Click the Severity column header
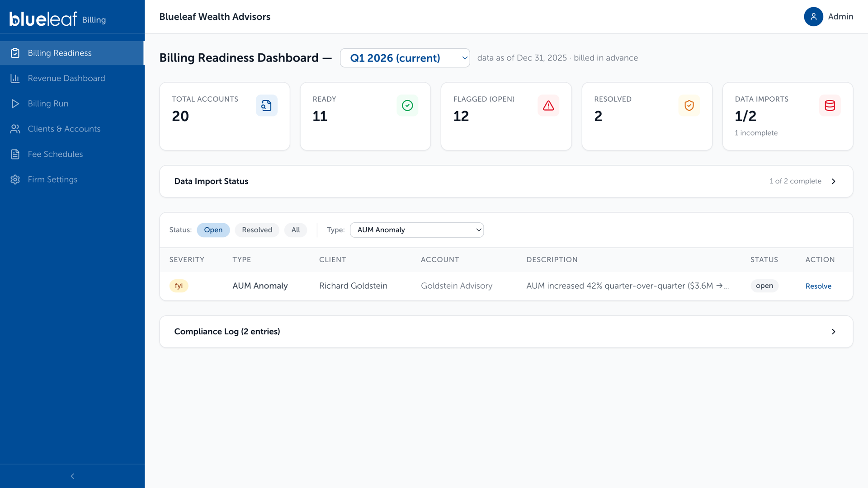This screenshot has width=868, height=488. [187, 260]
